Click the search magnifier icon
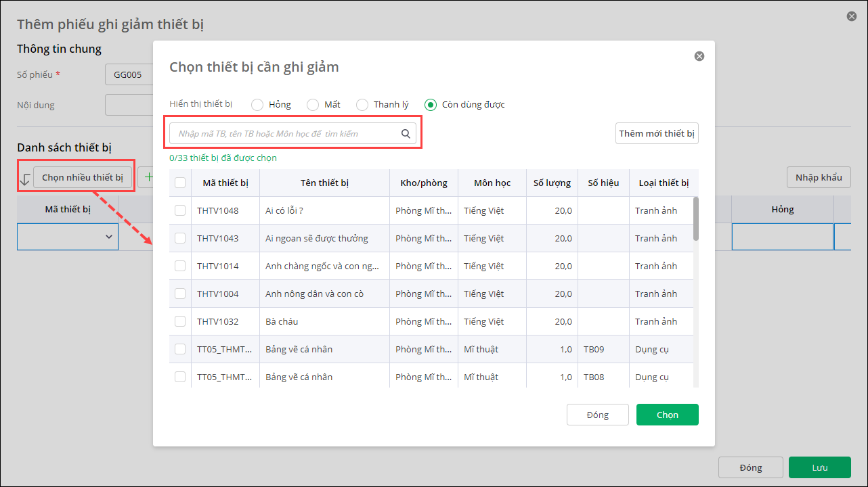 tap(406, 134)
